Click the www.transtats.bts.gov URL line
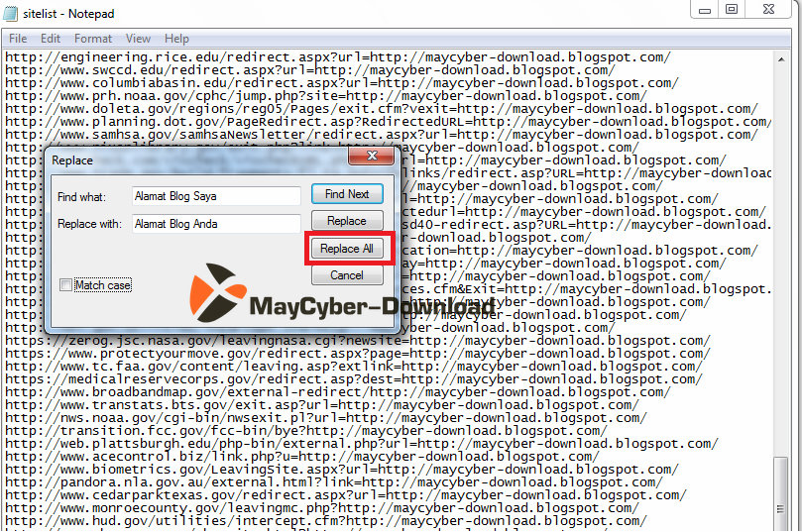Screen dimensions: 802x532 322,405
